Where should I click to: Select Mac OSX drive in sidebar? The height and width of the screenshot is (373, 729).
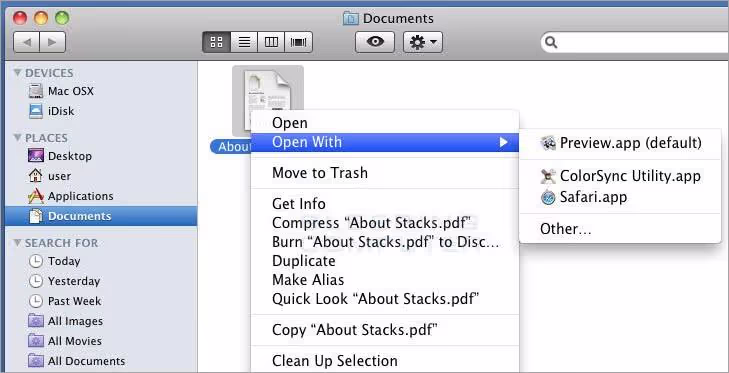coord(101,91)
